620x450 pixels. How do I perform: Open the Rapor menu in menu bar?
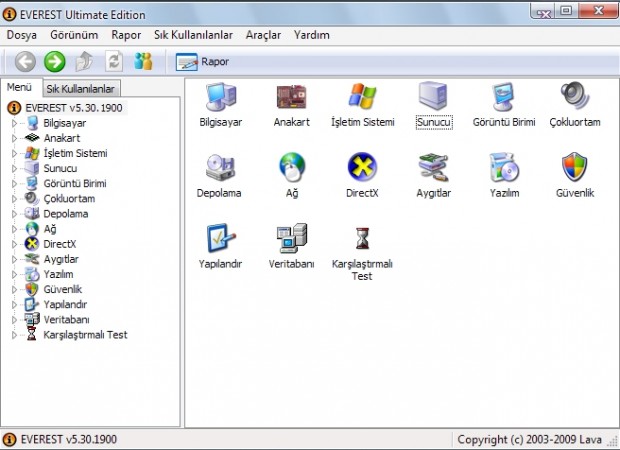pos(126,35)
